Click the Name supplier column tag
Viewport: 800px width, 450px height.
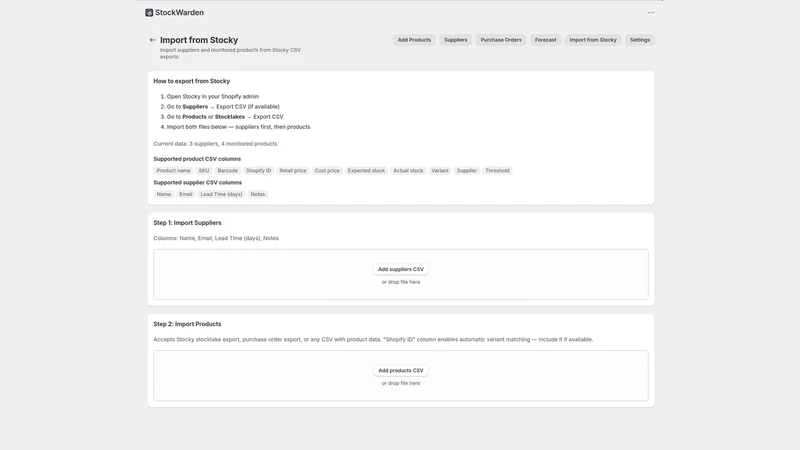(164, 194)
